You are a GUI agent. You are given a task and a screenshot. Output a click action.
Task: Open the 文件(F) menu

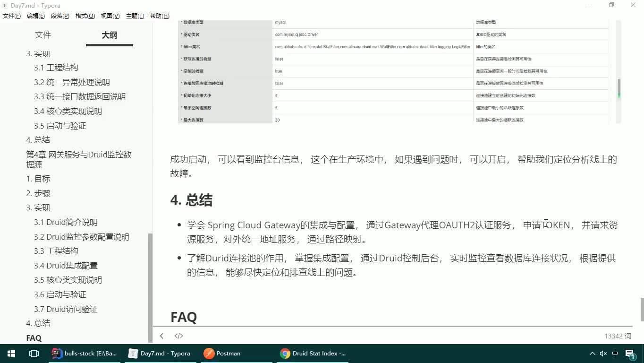click(12, 16)
